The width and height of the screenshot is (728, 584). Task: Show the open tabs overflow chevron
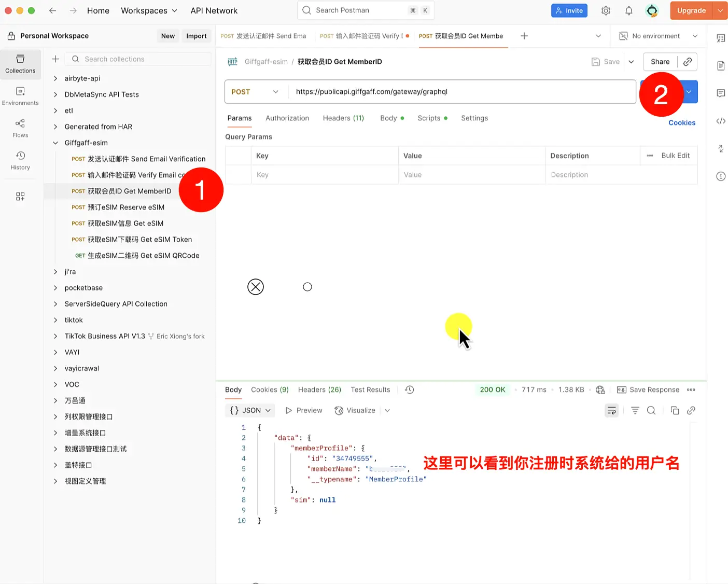[598, 36]
